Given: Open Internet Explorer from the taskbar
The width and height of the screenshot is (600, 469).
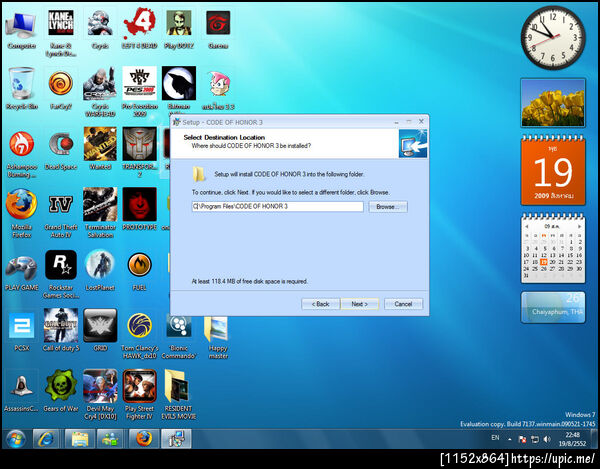Looking at the screenshot, I should [46, 439].
